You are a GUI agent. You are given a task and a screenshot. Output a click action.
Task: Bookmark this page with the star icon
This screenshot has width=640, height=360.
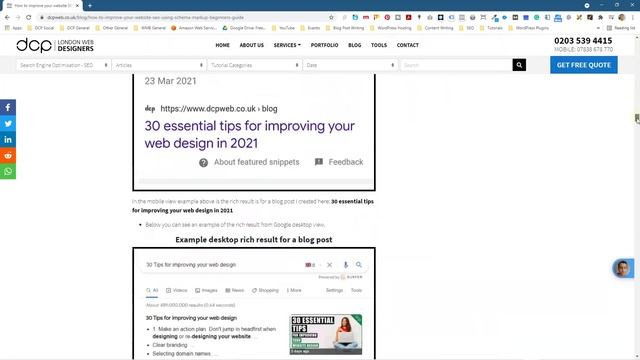[331, 18]
